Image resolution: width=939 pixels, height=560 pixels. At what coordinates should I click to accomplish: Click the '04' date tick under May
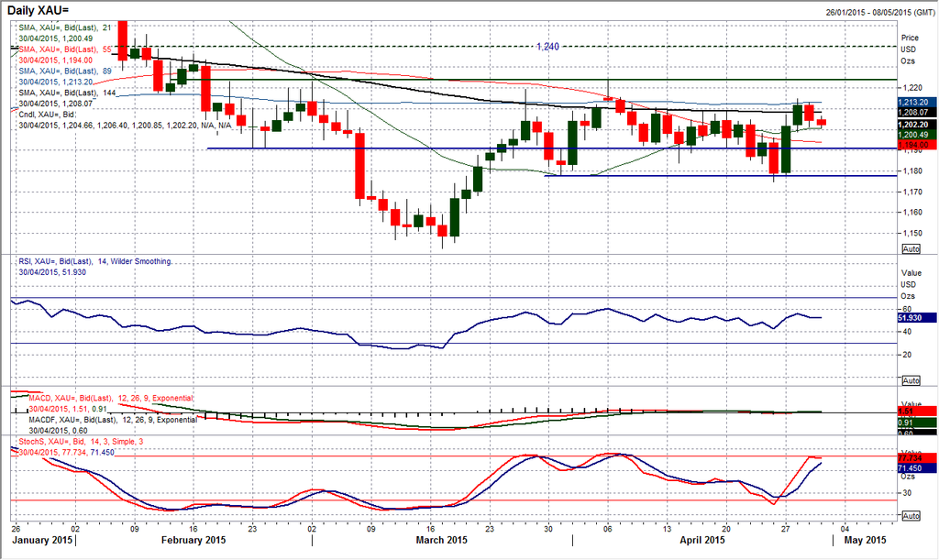point(845,529)
